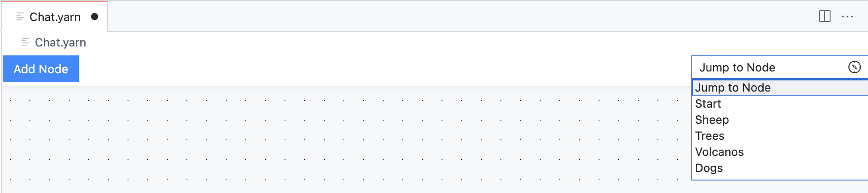The image size is (868, 193).
Task: Click the blank toolbar space right of Add Node
Action: coord(379,69)
